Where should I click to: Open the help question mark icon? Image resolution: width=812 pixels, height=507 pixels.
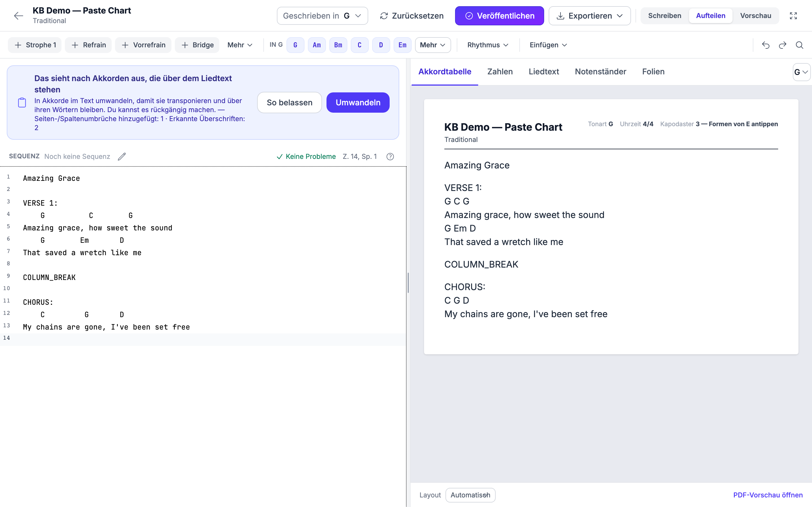pos(390,157)
